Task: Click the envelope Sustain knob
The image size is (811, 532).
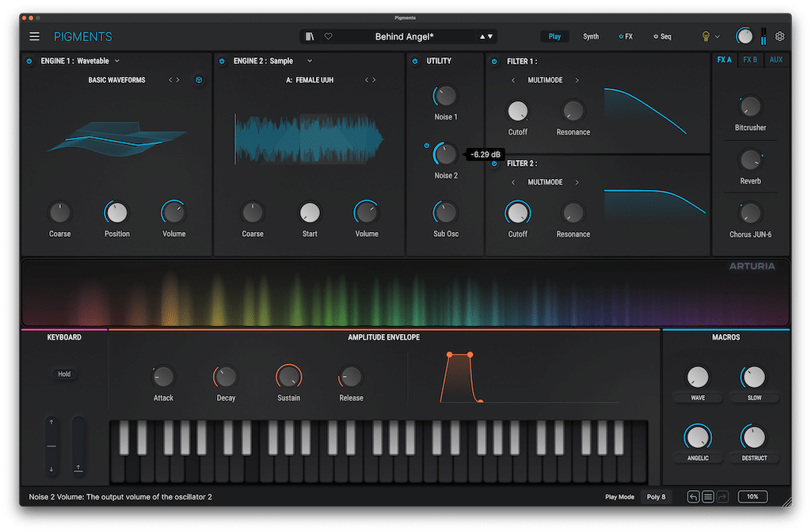Action: pos(288,377)
